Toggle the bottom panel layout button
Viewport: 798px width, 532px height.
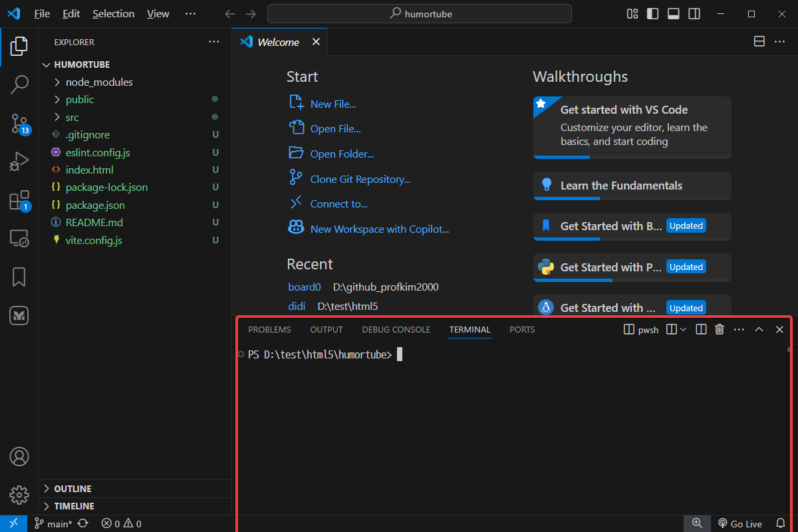pyautogui.click(x=673, y=14)
